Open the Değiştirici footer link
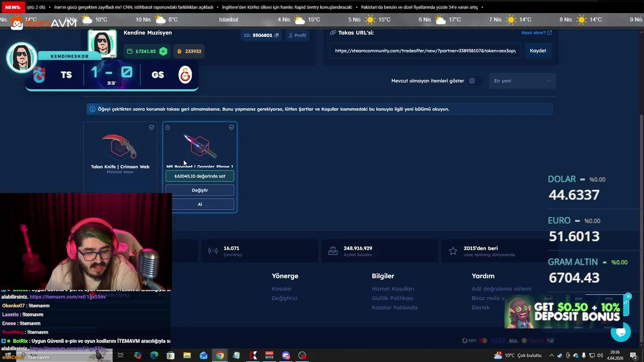Screen dimensions: 644x362 (x=285, y=298)
